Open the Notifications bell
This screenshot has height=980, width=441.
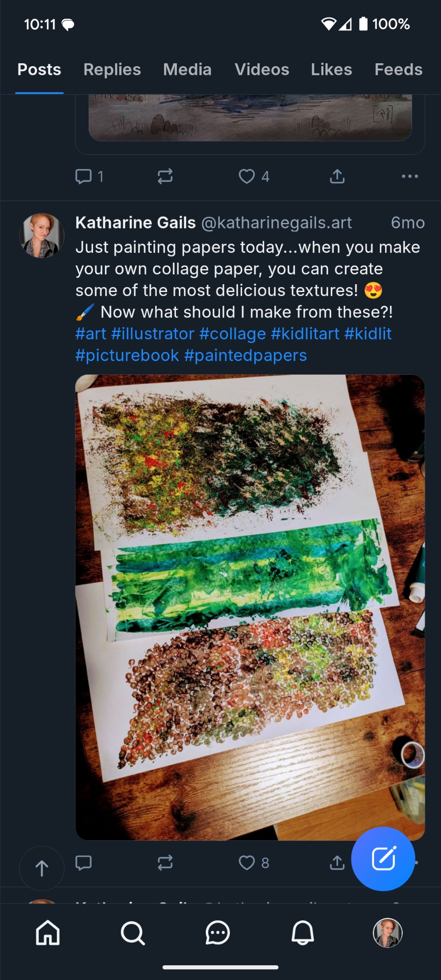(x=303, y=932)
